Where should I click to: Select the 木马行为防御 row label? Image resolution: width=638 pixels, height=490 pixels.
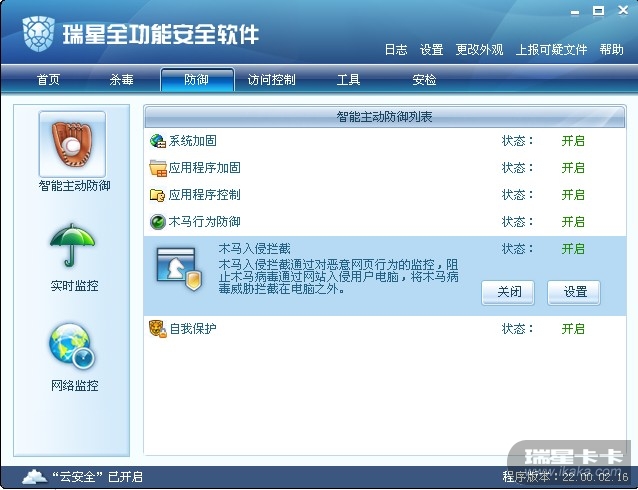click(x=205, y=222)
